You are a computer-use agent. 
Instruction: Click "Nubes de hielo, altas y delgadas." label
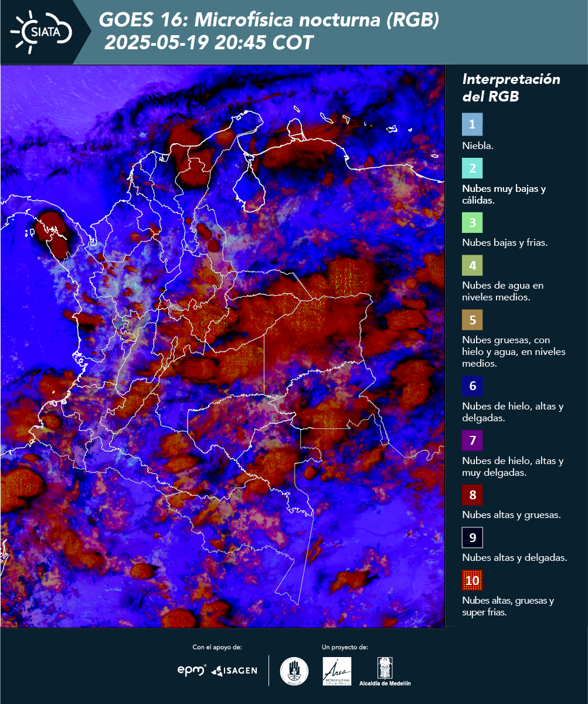click(x=513, y=412)
